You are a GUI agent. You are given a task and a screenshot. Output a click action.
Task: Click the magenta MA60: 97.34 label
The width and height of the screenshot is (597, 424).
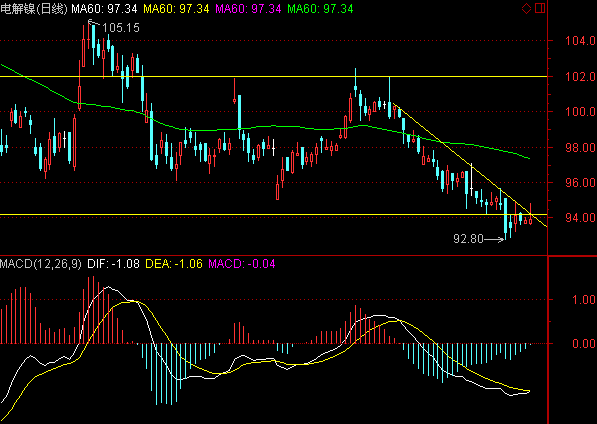coord(248,8)
